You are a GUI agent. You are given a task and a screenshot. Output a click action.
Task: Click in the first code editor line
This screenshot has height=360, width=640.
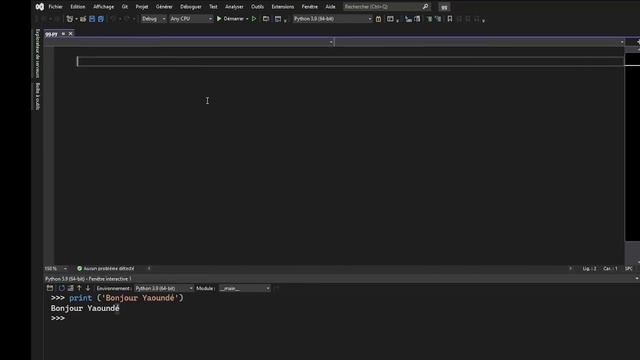click(350, 62)
